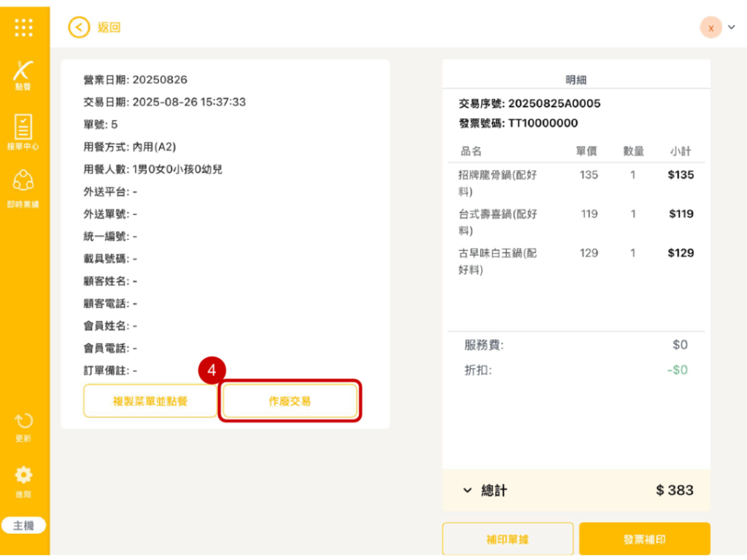Open the order center clipboard icon
Screen dimensions: 747x560
tap(24, 128)
